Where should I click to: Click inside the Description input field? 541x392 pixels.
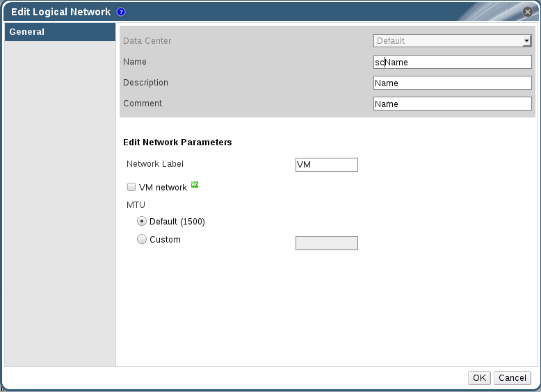click(x=452, y=83)
